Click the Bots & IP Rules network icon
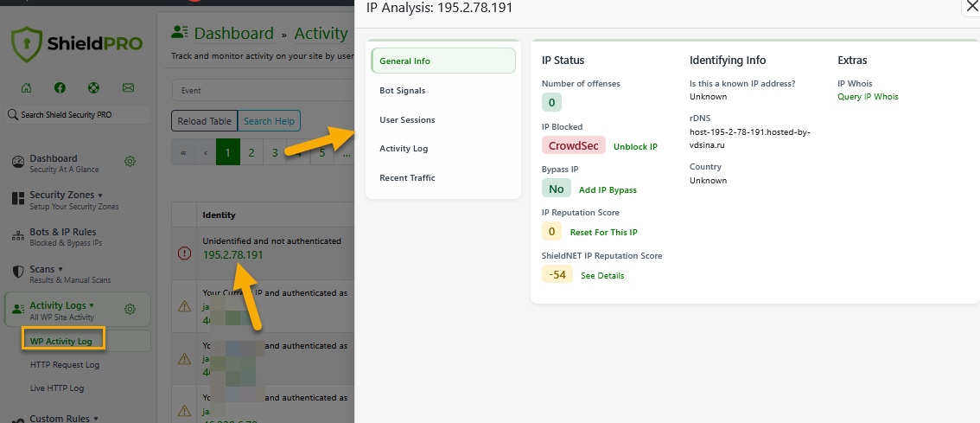 (18, 236)
